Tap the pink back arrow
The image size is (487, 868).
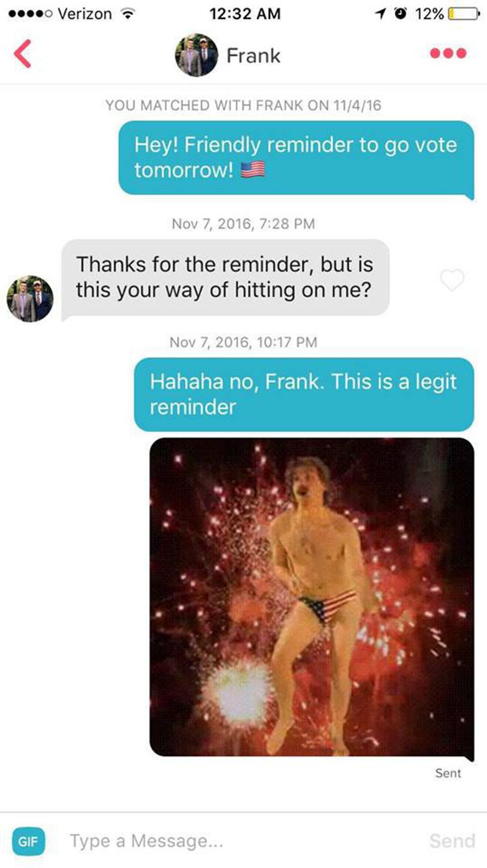23,53
